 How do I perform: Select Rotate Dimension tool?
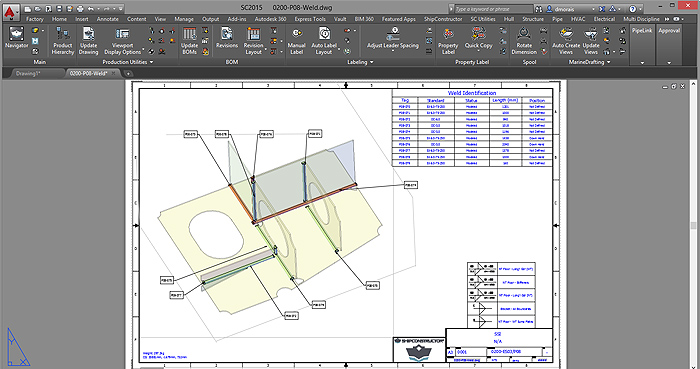pyautogui.click(x=524, y=41)
